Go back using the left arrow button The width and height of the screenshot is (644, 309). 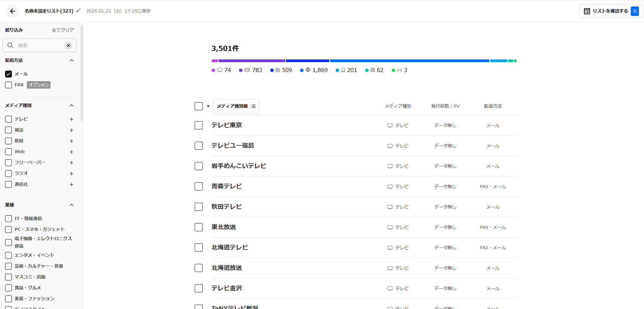(13, 11)
